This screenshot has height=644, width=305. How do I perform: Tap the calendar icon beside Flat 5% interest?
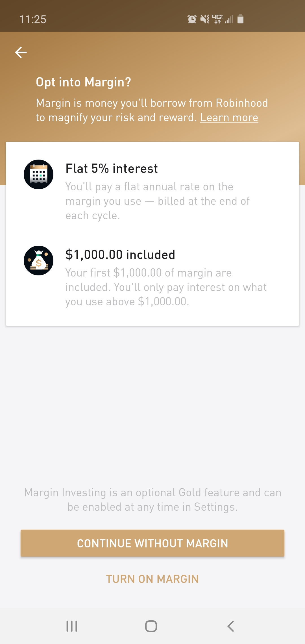point(39,174)
